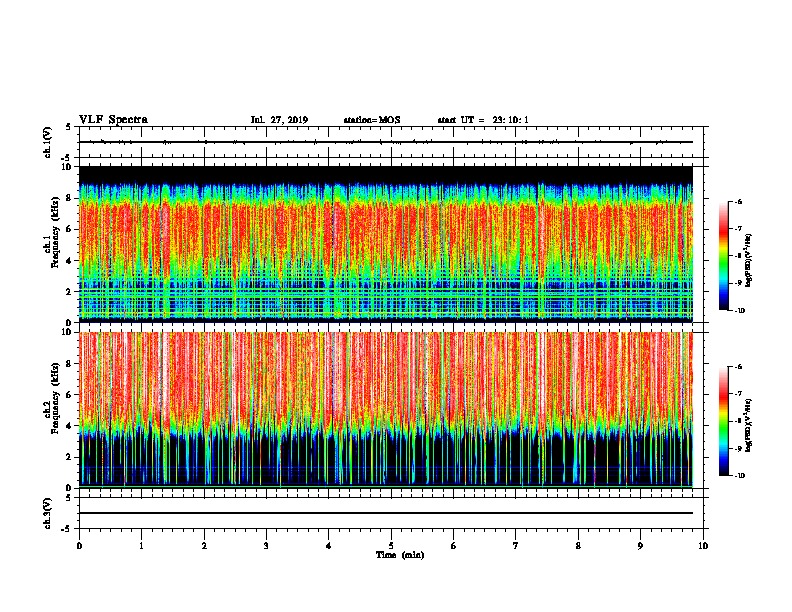This screenshot has width=792, height=612.
Task: Click the ch.2 color bar log(PSD) label
Action: point(749,425)
